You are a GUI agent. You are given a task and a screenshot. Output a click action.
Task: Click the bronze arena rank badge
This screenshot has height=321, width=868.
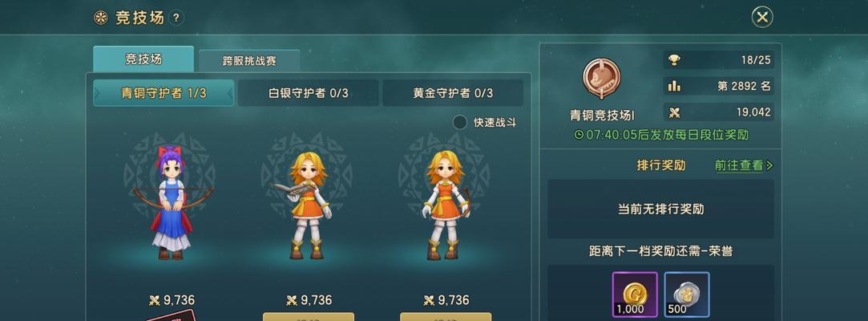[x=602, y=79]
